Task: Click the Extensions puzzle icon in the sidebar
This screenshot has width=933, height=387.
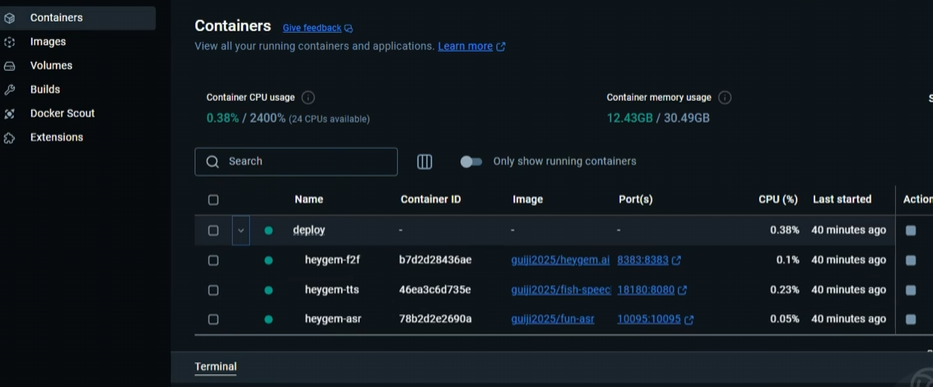Action: pyautogui.click(x=9, y=138)
